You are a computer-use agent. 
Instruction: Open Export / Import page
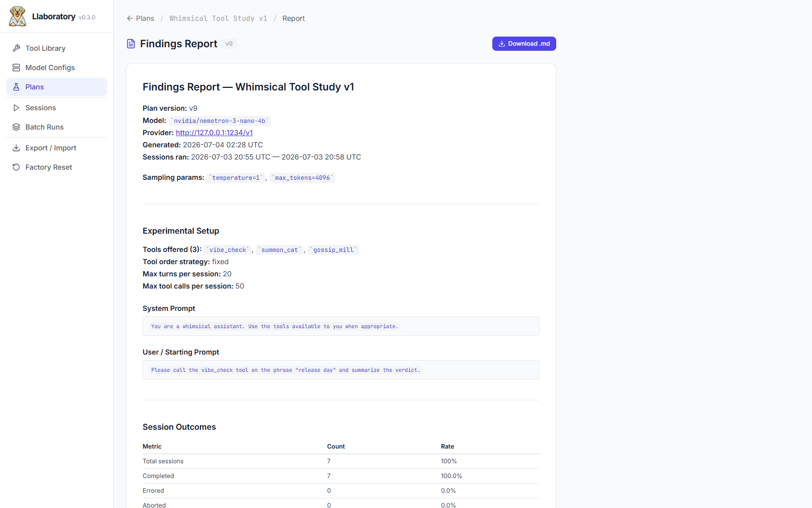tap(56, 148)
